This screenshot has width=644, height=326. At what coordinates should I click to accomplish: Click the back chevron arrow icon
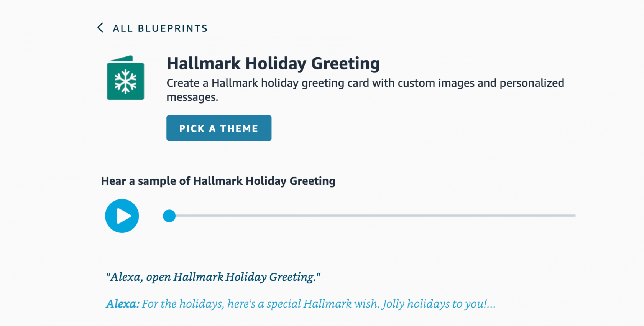pyautogui.click(x=100, y=28)
